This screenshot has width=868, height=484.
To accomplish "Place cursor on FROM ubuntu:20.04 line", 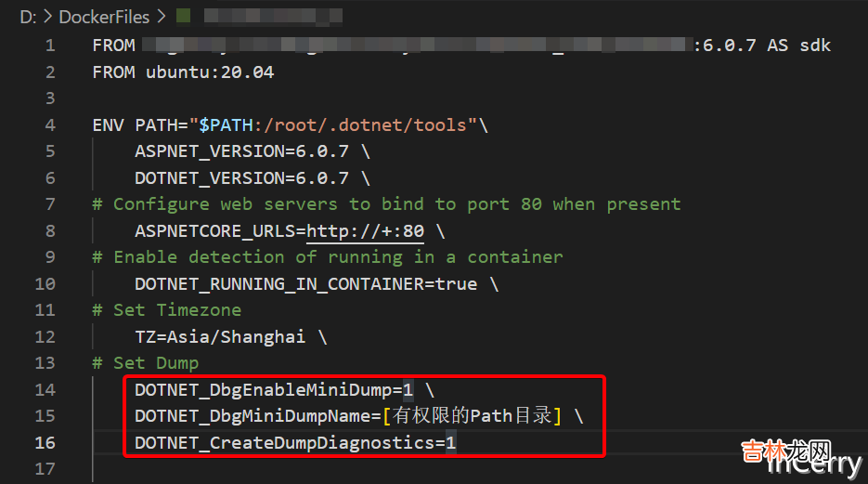I will pyautogui.click(x=183, y=72).
